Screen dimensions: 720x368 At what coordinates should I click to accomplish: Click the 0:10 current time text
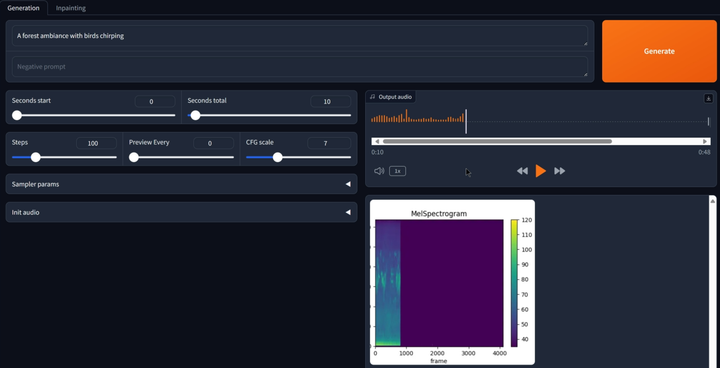377,152
